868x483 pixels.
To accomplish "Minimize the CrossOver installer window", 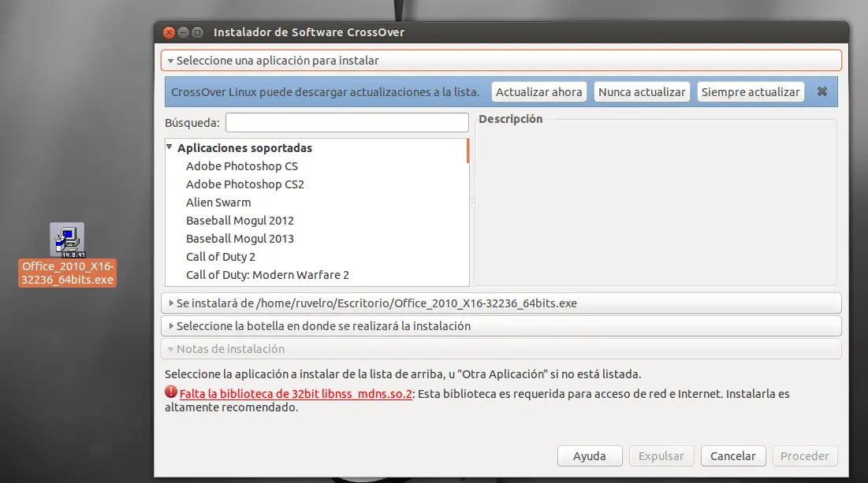I will click(183, 32).
